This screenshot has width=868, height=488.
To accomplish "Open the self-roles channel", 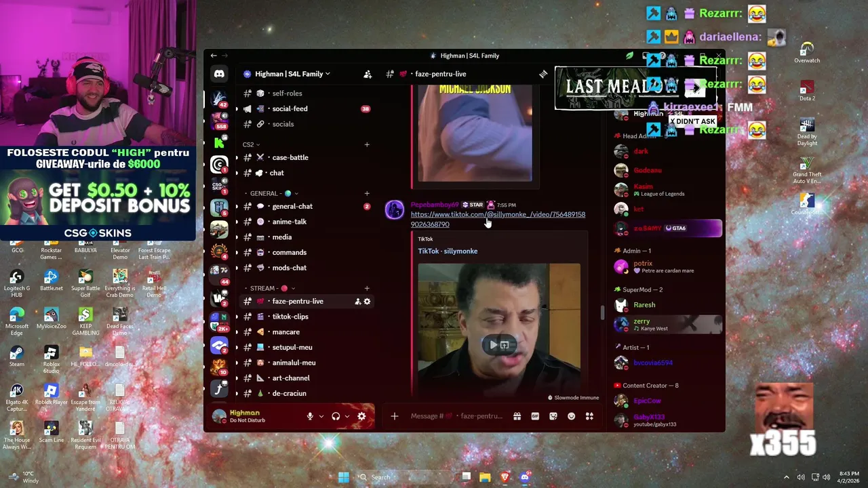I will (x=305, y=94).
